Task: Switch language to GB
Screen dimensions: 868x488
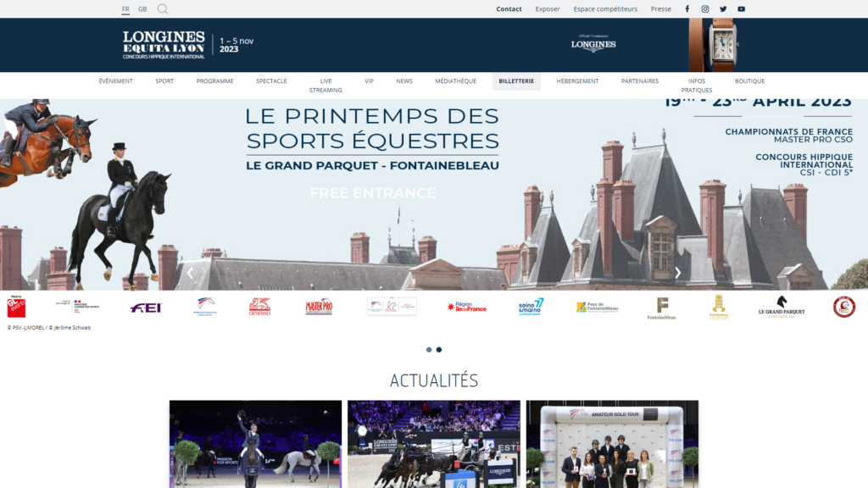Action: (x=142, y=8)
